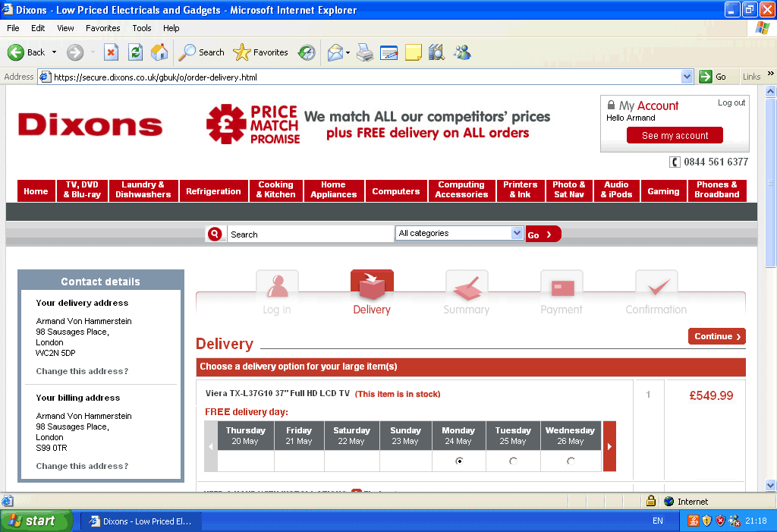Screen dimensions: 777x532
Task: Open the File menu
Action: coord(13,28)
